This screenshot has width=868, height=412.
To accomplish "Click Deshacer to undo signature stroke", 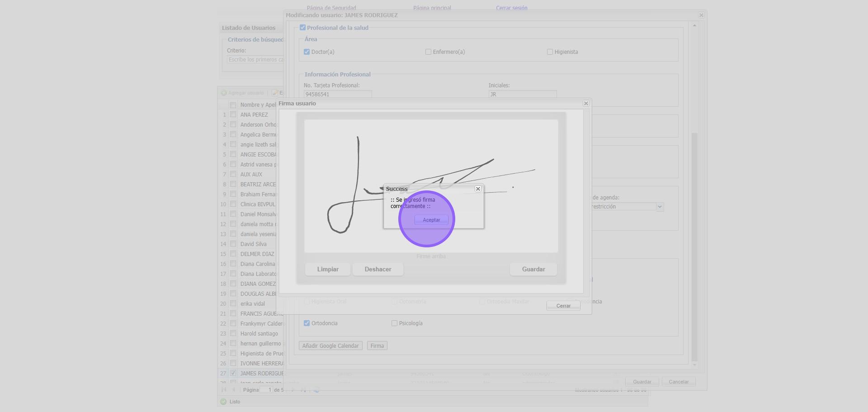I will coord(378,270).
